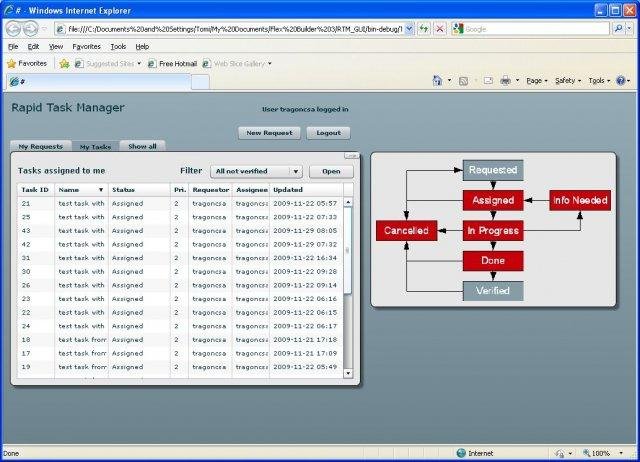Click the Requested state box
The width and height of the screenshot is (640, 462).
[x=493, y=170]
